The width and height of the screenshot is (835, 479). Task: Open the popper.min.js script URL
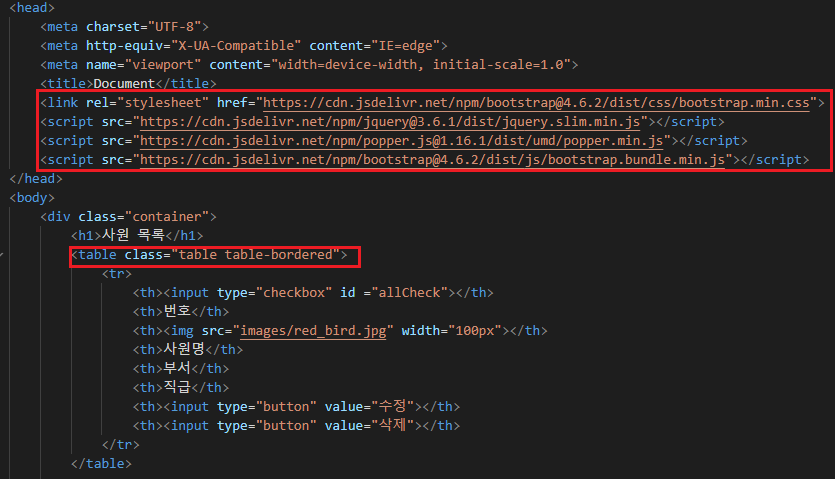click(402, 141)
